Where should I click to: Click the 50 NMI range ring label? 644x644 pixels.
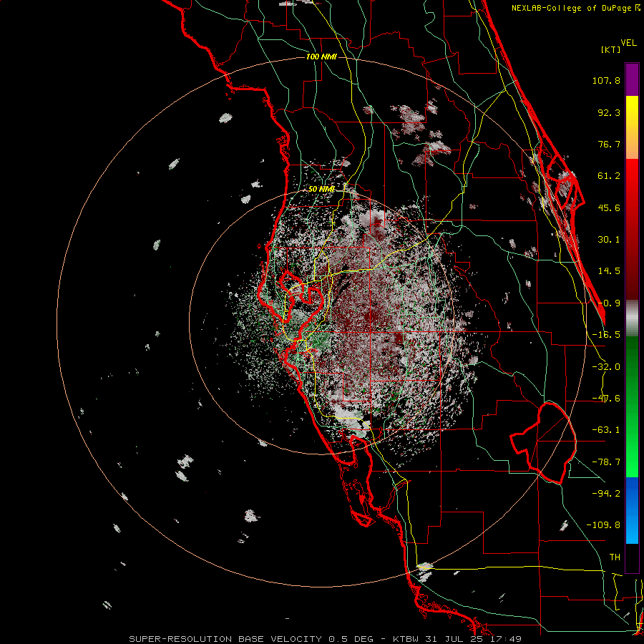tap(321, 189)
